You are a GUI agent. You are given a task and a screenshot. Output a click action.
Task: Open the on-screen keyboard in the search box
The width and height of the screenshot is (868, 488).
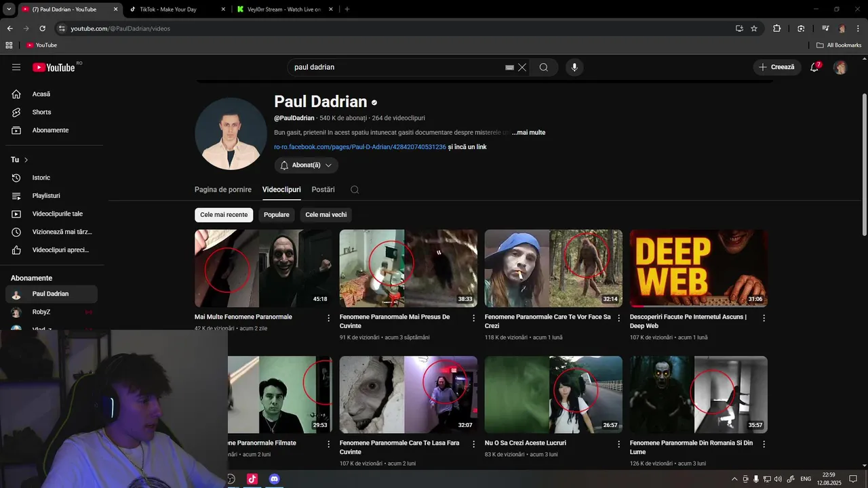509,67
